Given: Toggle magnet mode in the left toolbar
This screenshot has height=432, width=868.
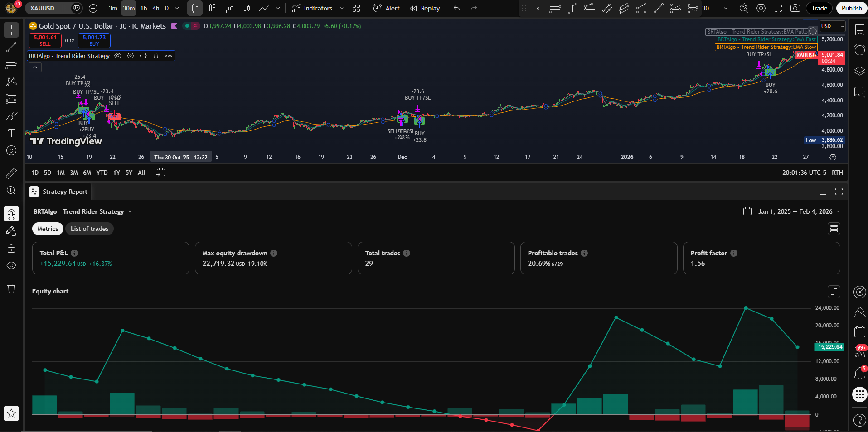Looking at the screenshot, I should (x=11, y=214).
